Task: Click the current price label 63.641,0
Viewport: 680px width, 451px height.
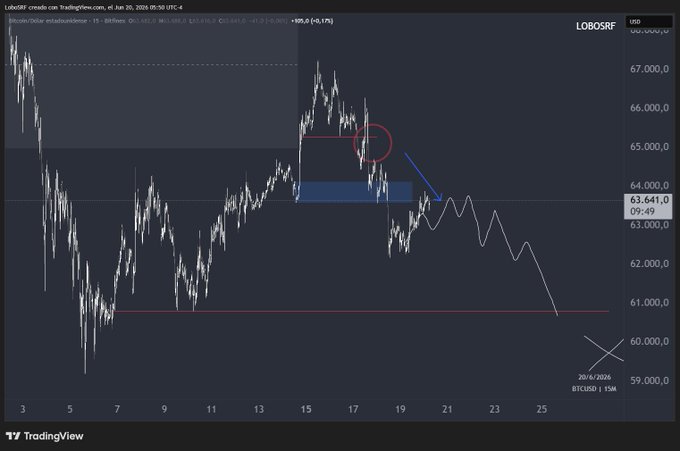Action: 649,200
